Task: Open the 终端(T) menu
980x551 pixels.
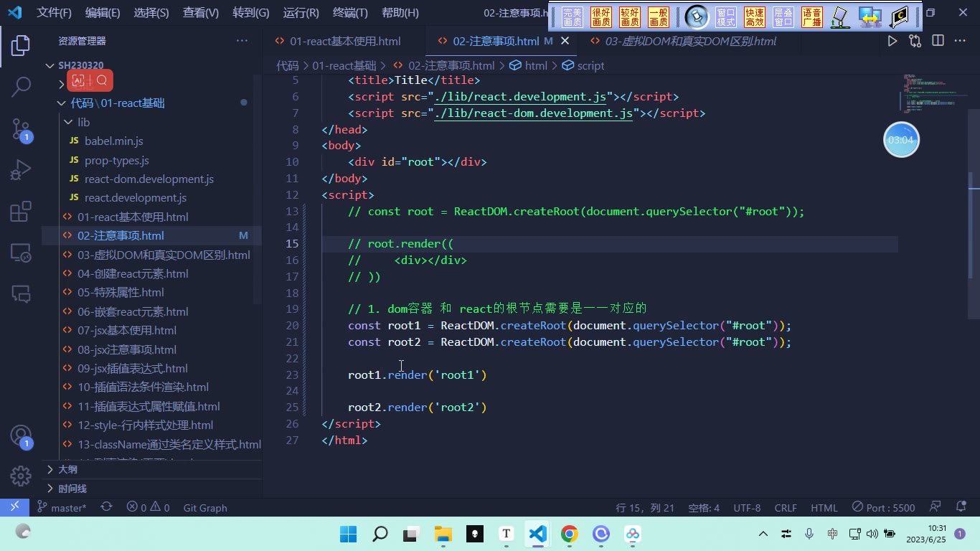Action: (x=350, y=12)
